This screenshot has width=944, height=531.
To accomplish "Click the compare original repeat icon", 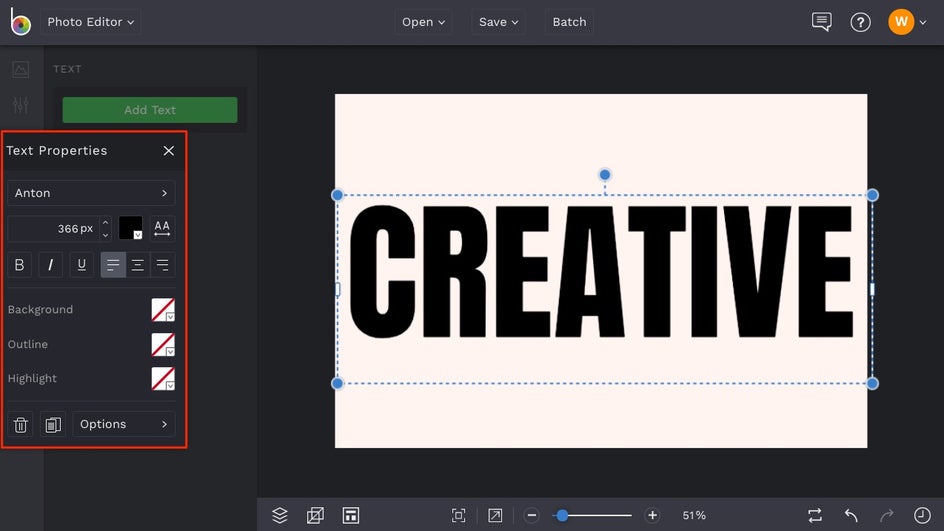I will click(815, 515).
